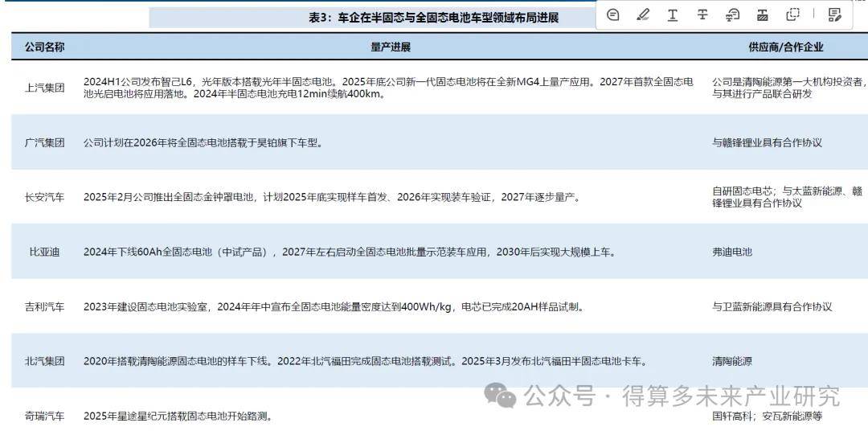
Task: Click the 弗迪电池 supplier cell
Action: [x=731, y=252]
